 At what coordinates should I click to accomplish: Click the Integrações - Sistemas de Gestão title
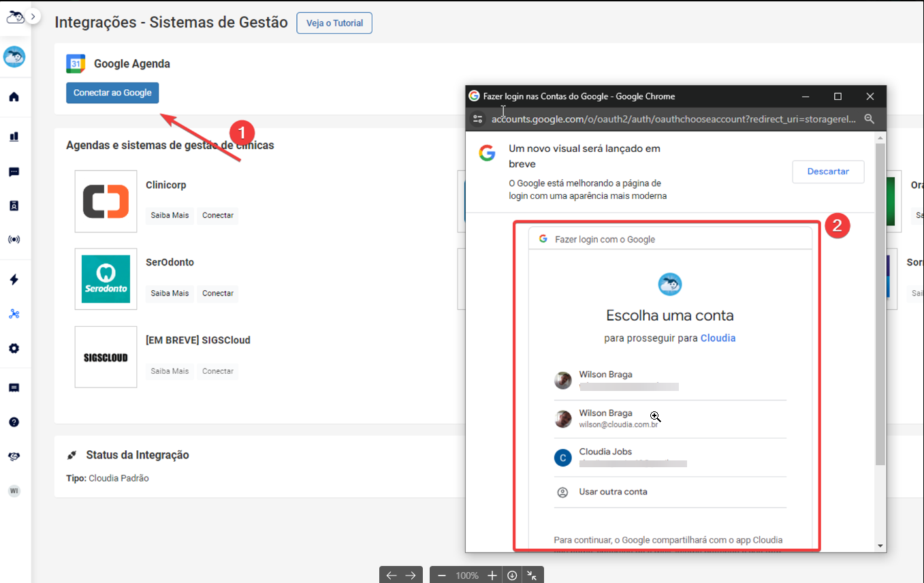[x=171, y=22]
